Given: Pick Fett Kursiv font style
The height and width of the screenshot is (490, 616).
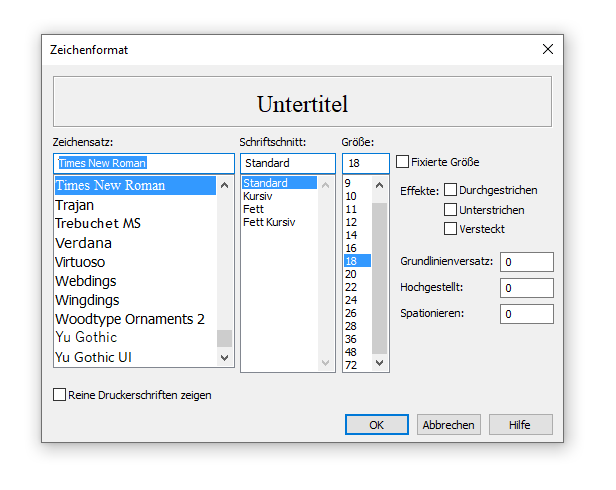Looking at the screenshot, I should click(269, 222).
